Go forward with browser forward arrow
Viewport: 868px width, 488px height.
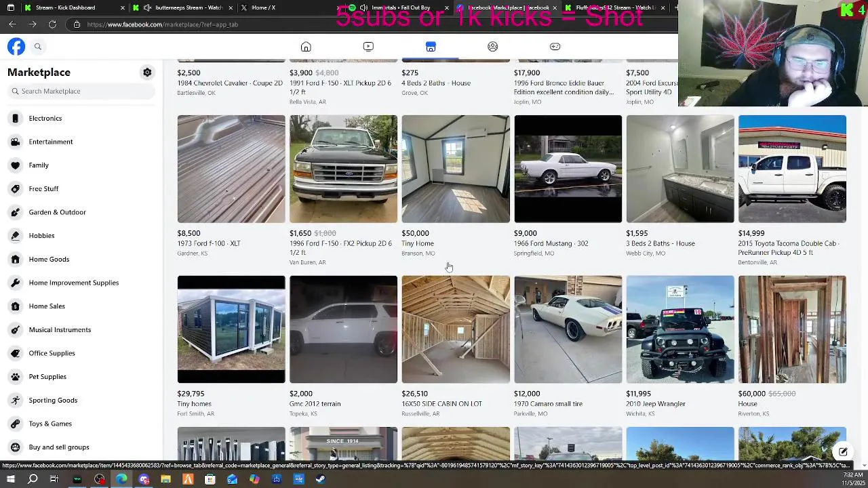click(33, 24)
